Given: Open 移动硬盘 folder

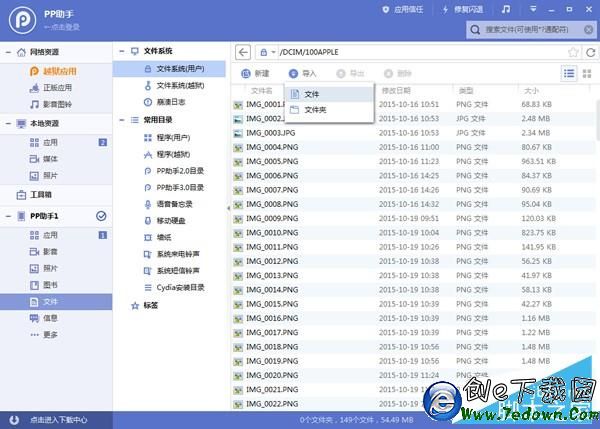Looking at the screenshot, I should coord(165,220).
